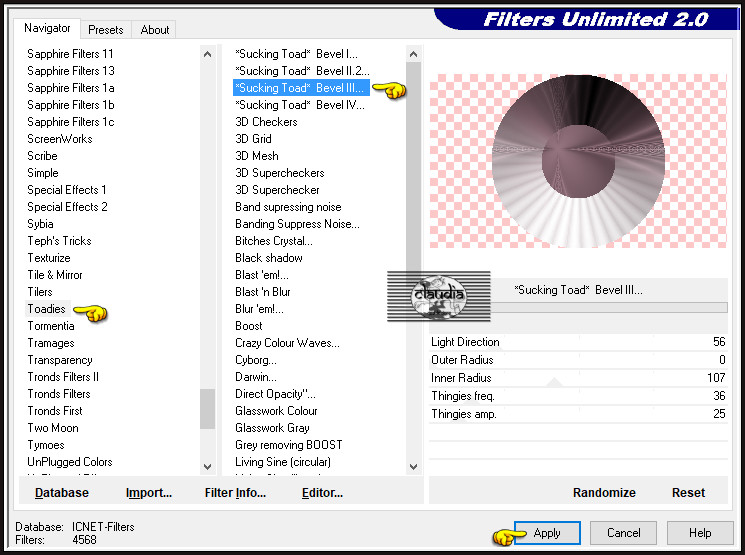The image size is (745, 555).
Task: Select the Toadies category
Action: (x=47, y=309)
